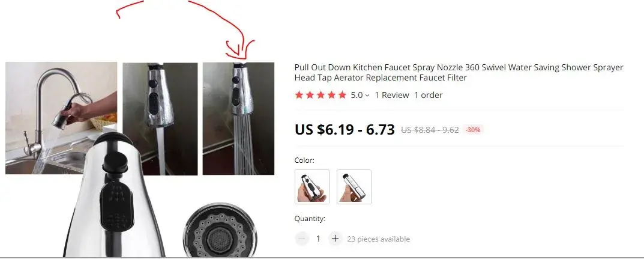Image resolution: width=644 pixels, height=259 pixels.
Task: Click the fifth red rating star
Action: [x=342, y=95]
